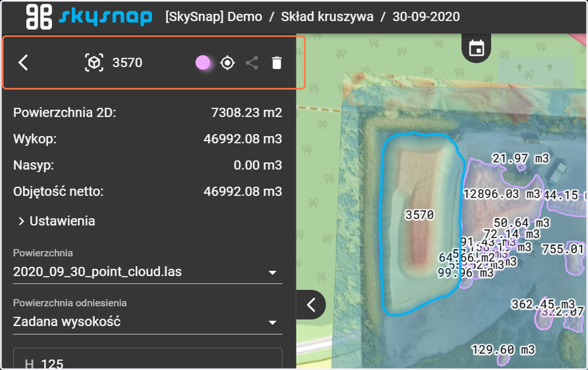
Task: Click the Nasyp value 0.00 m3
Action: click(258, 165)
